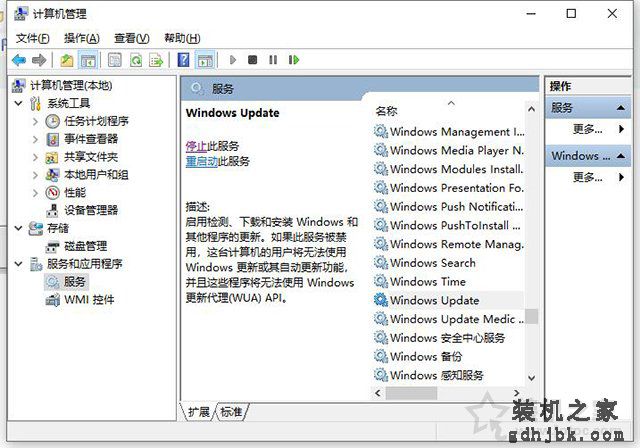Collapse the 存储 tree node
Image resolution: width=640 pixels, height=448 pixels.
(18, 228)
